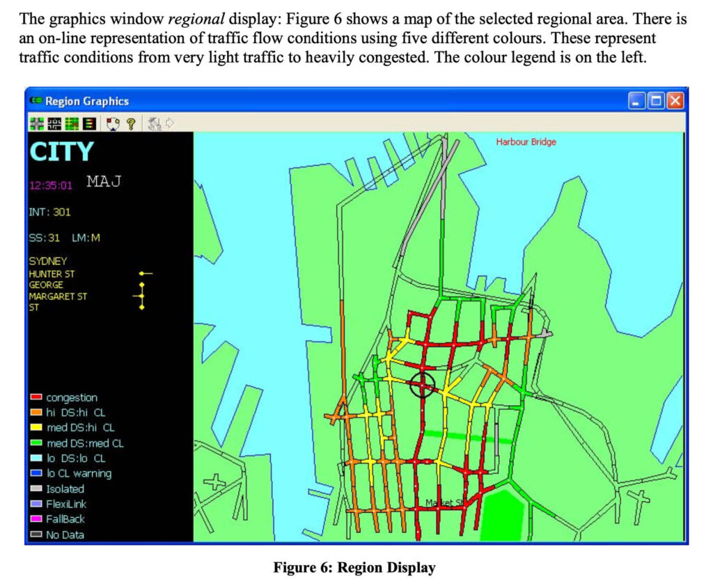Click the 'No Data' legend label
Image resolution: width=713 pixels, height=588 pixels.
click(x=65, y=535)
